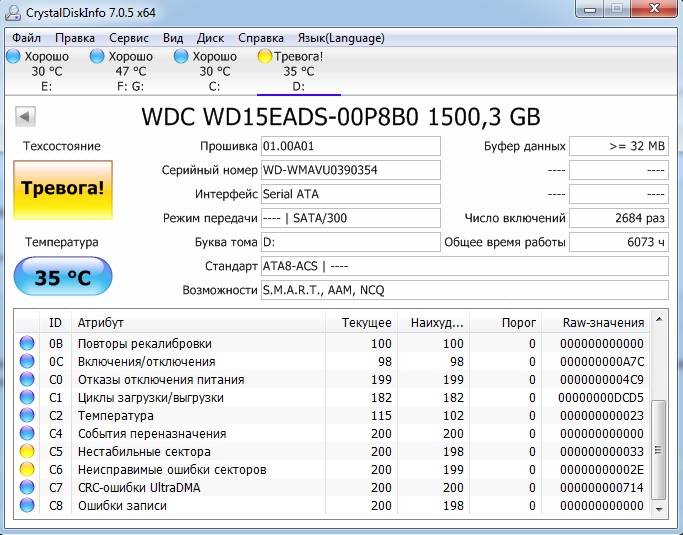683x535 pixels.
Task: Select the События переназначения row
Action: click(332, 433)
